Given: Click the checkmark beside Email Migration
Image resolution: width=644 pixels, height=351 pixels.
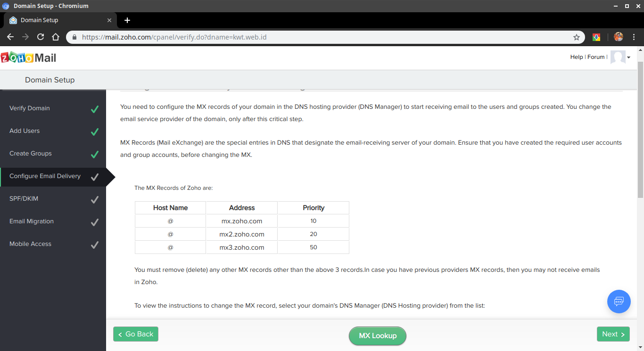Looking at the screenshot, I should point(94,222).
